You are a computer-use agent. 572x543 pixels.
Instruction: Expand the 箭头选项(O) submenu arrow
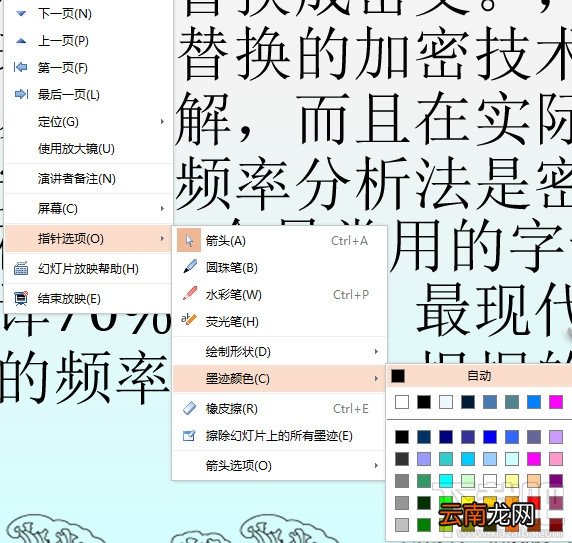coord(376,465)
